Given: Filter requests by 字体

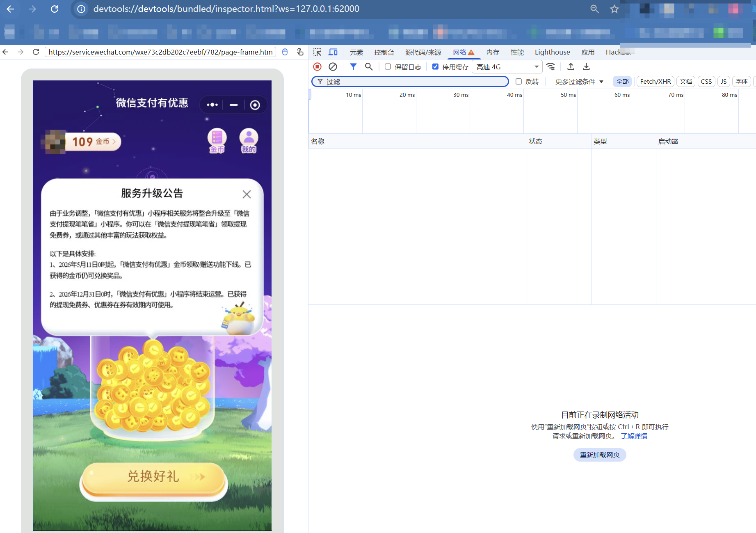Looking at the screenshot, I should pos(742,82).
